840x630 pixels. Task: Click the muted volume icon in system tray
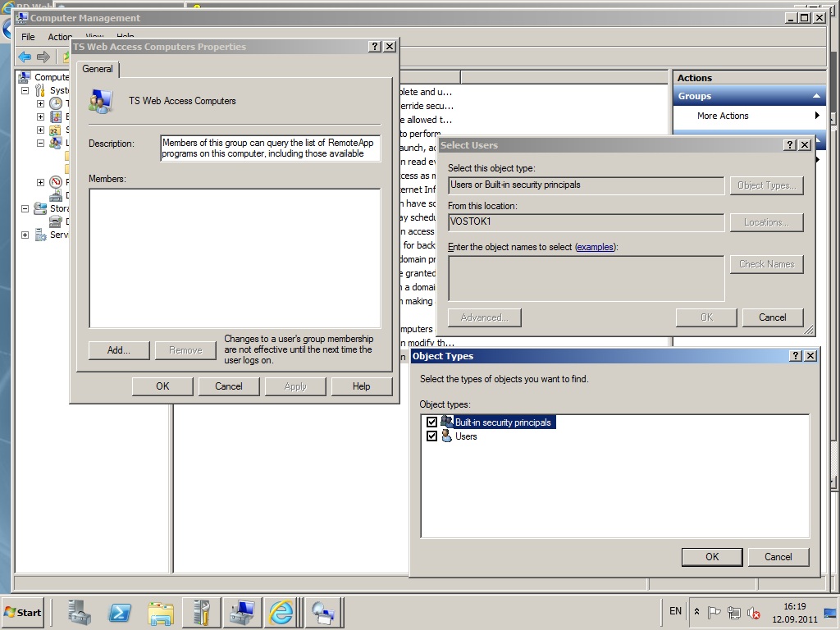click(753, 613)
